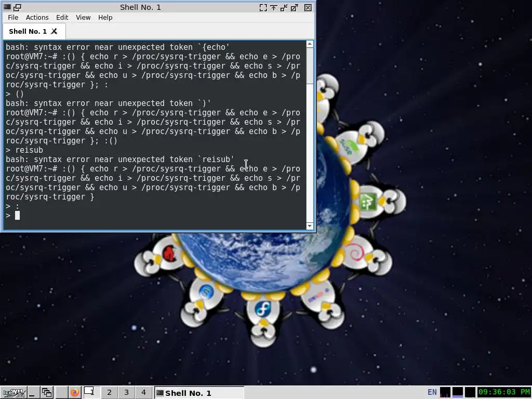Launch Firefox from the taskbar
The height and width of the screenshot is (399, 532).
(x=75, y=393)
